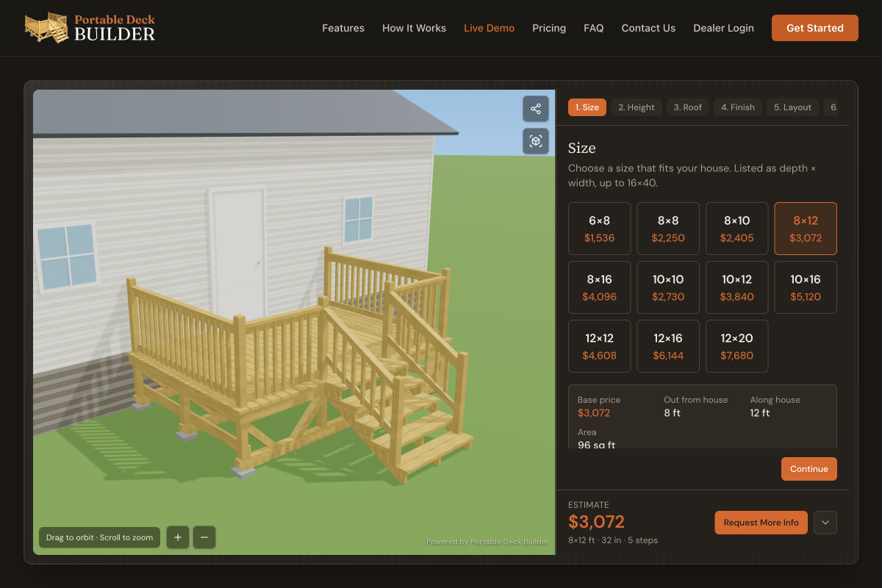This screenshot has width=882, height=588.
Task: Click the 'Drag to orbit · Scroll to zoom' hint
Action: [x=100, y=537]
